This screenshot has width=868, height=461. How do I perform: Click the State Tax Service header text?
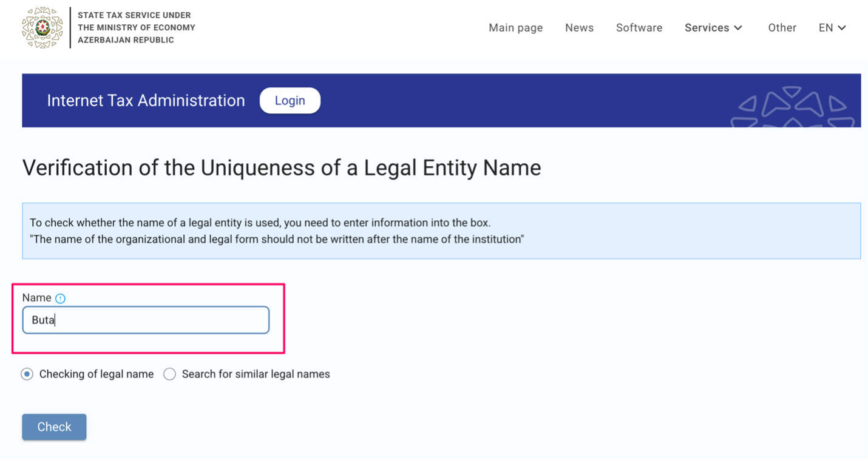(136, 28)
